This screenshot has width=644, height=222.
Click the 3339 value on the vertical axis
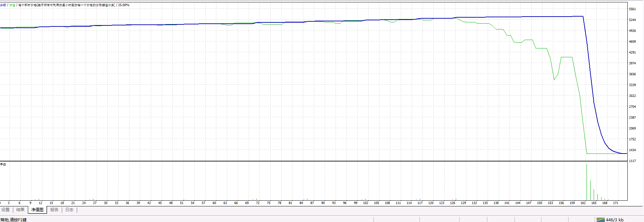(x=632, y=85)
